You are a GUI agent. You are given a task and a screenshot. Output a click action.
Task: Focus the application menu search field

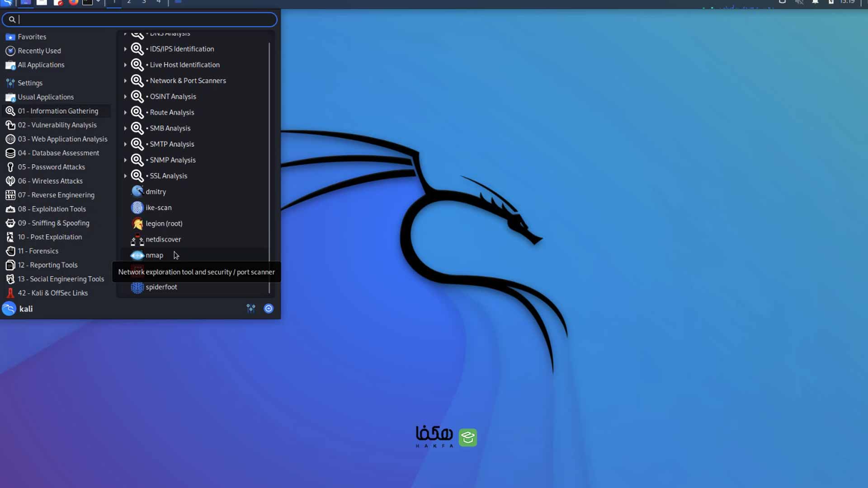(139, 19)
